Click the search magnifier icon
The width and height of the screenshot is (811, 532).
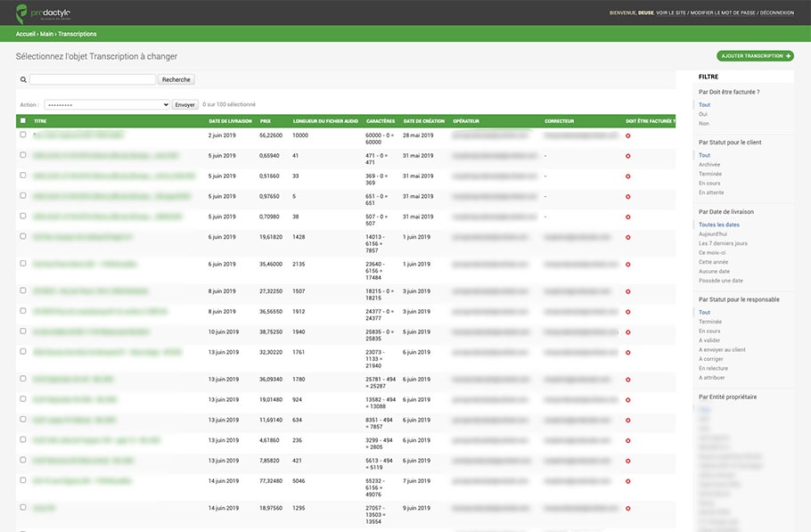[x=23, y=79]
